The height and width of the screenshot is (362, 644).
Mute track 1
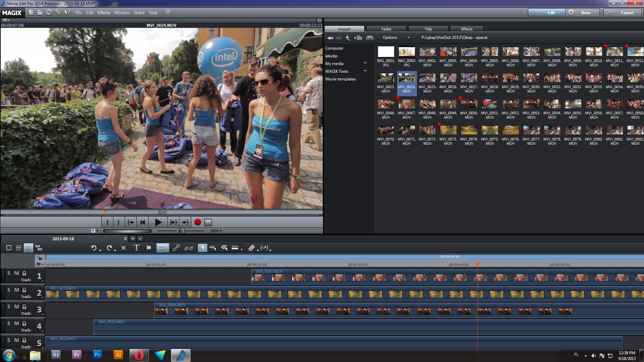[16, 273]
